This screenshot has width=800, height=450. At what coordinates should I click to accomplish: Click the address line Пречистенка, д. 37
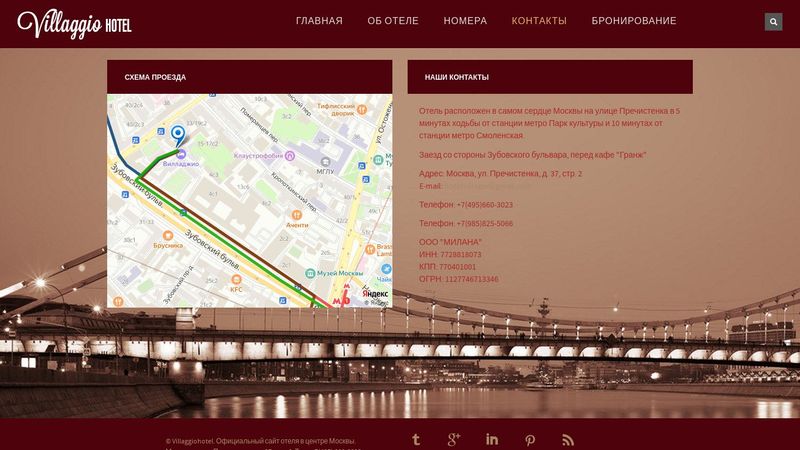(501, 173)
